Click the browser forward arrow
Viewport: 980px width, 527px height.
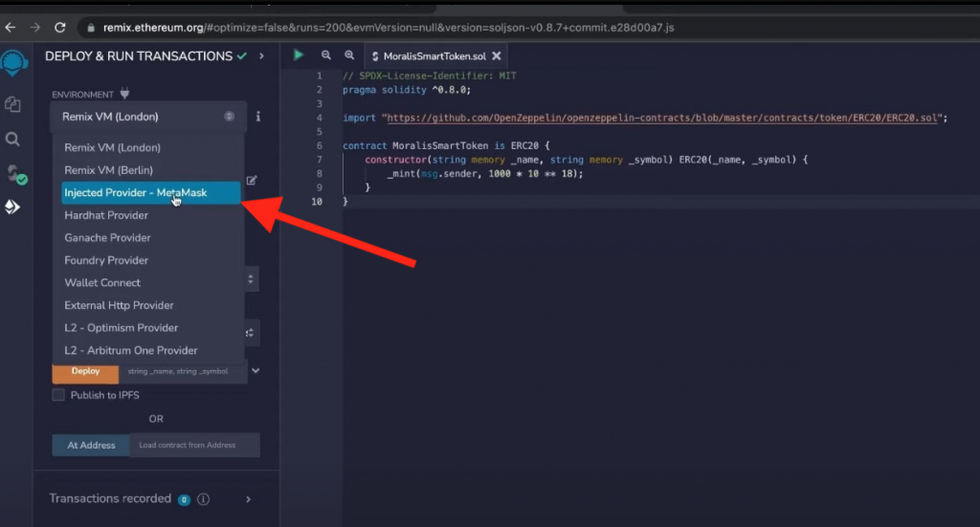pos(35,28)
